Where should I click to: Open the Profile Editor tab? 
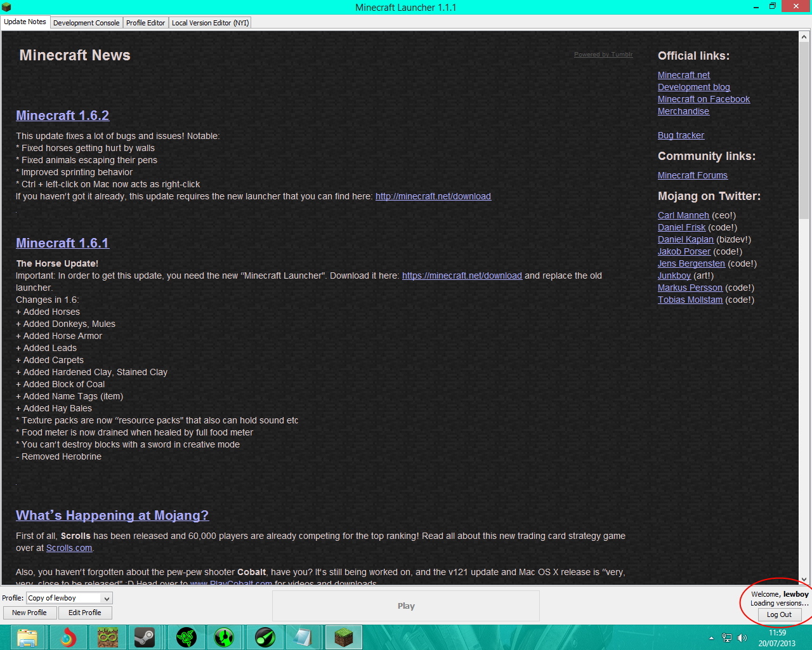click(x=145, y=23)
